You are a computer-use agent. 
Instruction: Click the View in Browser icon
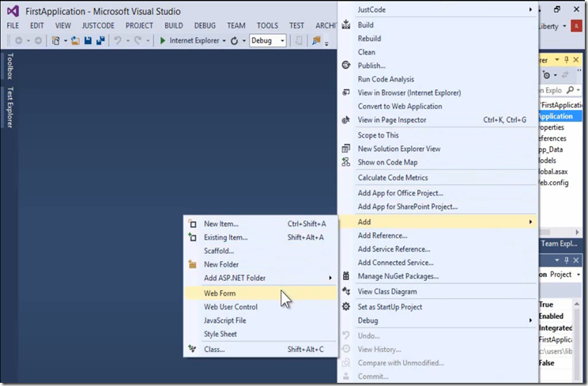click(x=345, y=93)
